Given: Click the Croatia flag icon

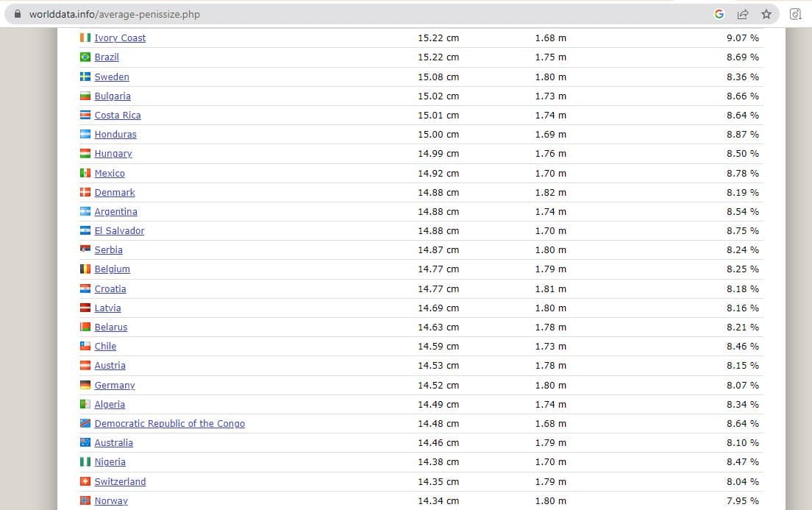Looking at the screenshot, I should 85,288.
